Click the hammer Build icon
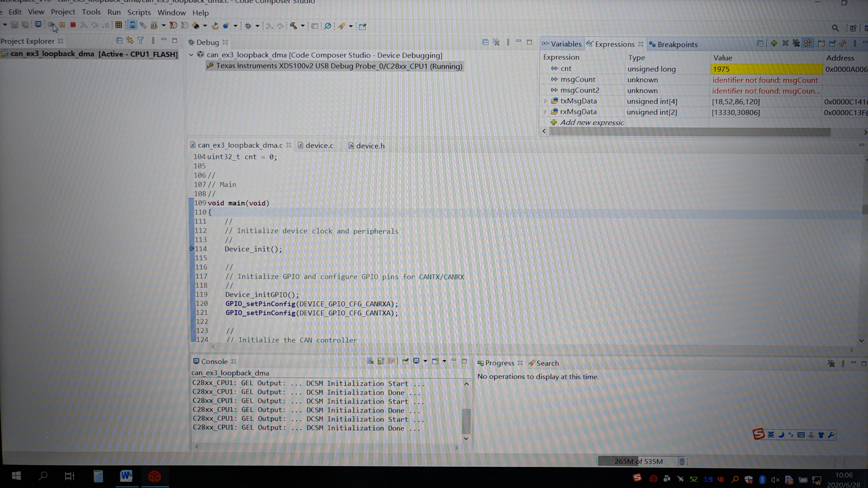 pyautogui.click(x=294, y=26)
